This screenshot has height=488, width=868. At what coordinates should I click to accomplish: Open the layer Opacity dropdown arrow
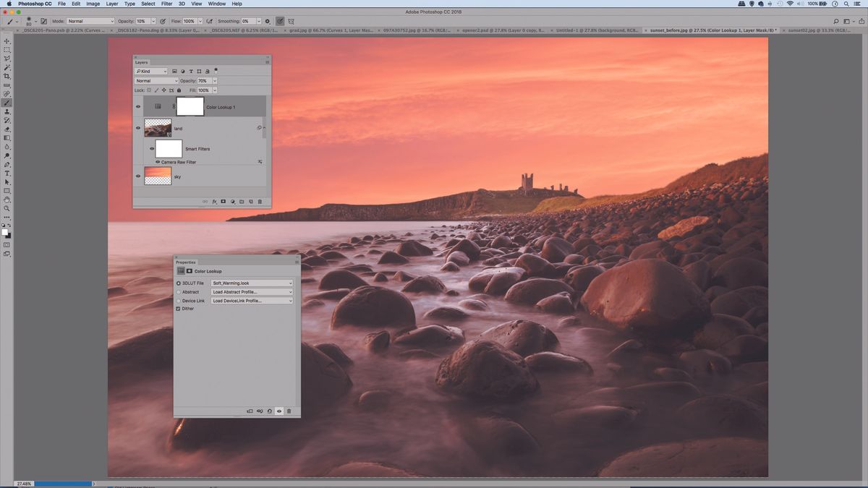[x=215, y=80]
